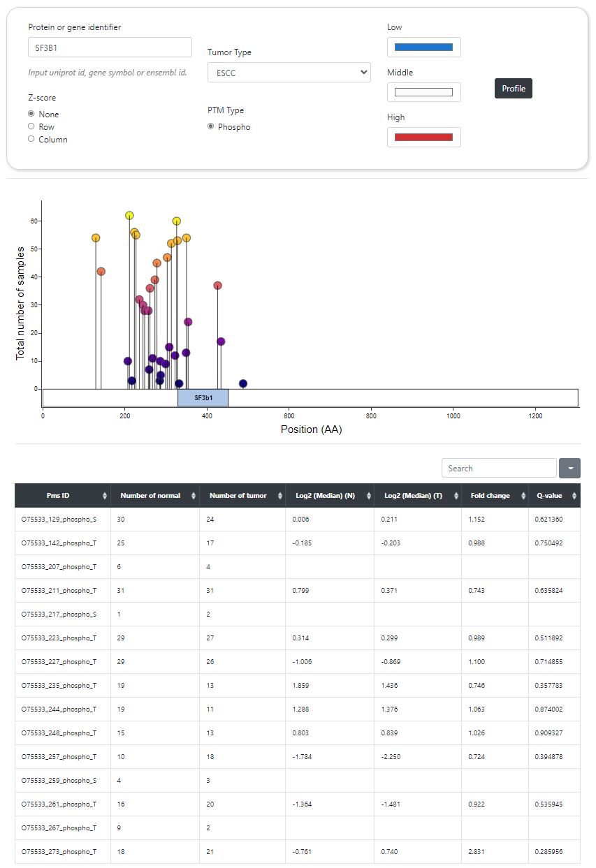Screen dimensions: 596x868
Task: Sort by Number of normal column
Action: pos(194,496)
